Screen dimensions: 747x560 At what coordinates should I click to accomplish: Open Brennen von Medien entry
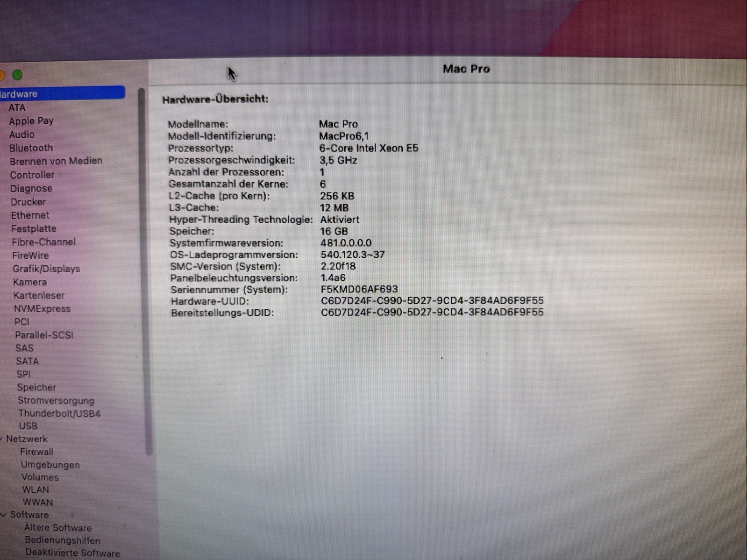(56, 161)
